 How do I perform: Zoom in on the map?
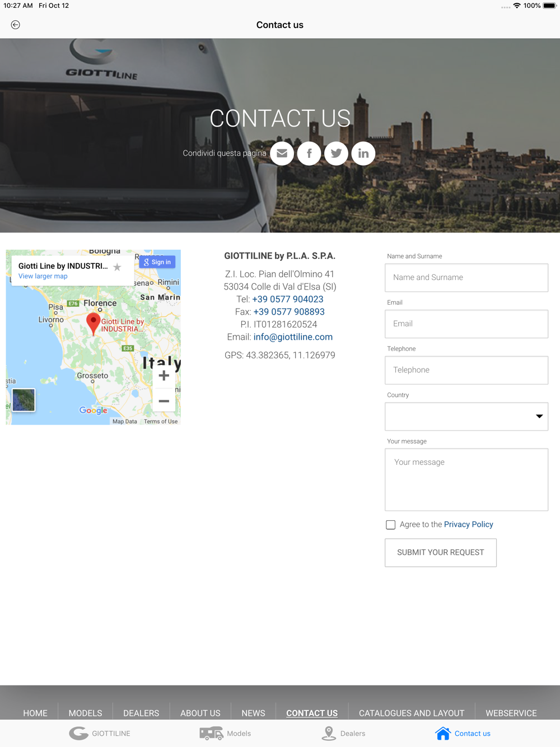coord(164,376)
